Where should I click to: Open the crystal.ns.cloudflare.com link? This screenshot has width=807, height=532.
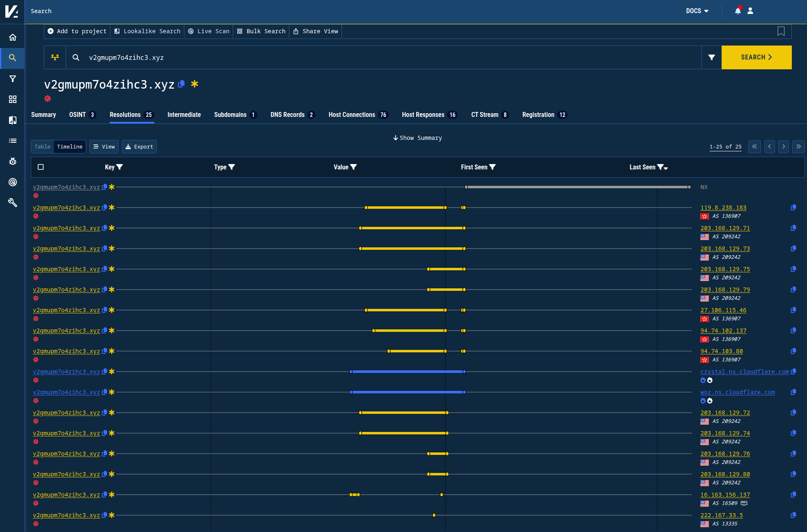click(744, 372)
